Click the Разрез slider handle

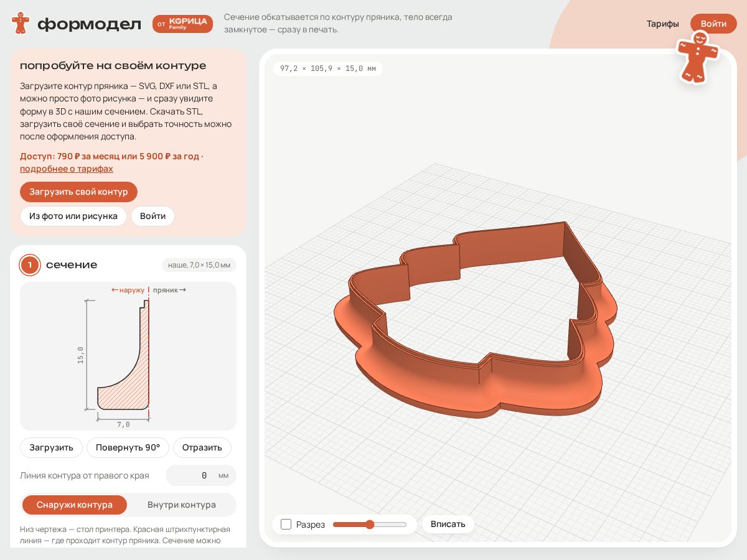pos(370,525)
